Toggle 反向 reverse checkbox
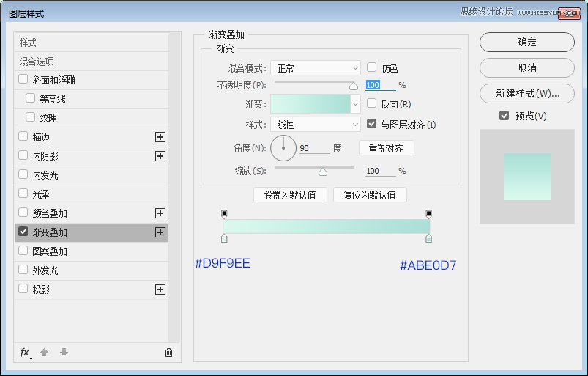Viewport: 588px width, 376px height. click(372, 103)
